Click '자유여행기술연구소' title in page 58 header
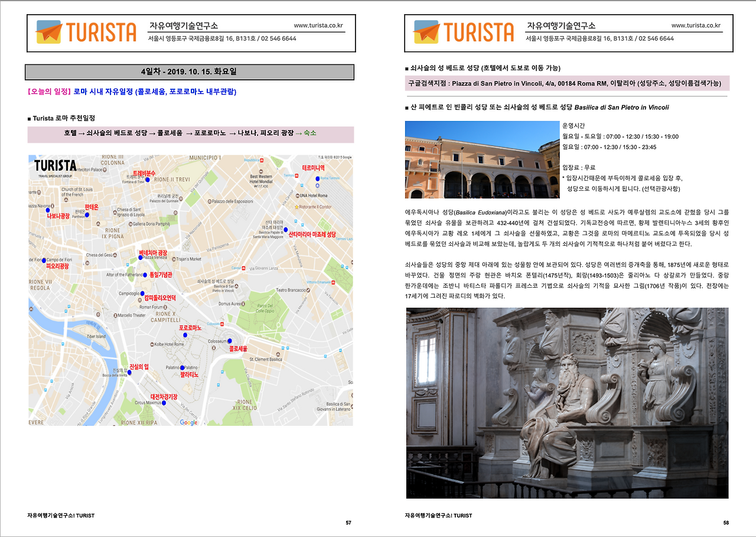Viewport: 756px width, 537px height. [561, 26]
